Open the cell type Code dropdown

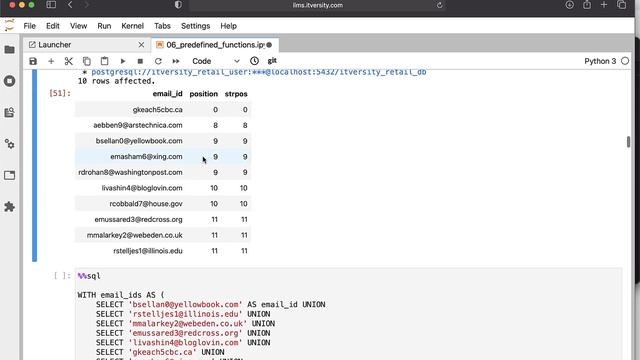tap(216, 61)
